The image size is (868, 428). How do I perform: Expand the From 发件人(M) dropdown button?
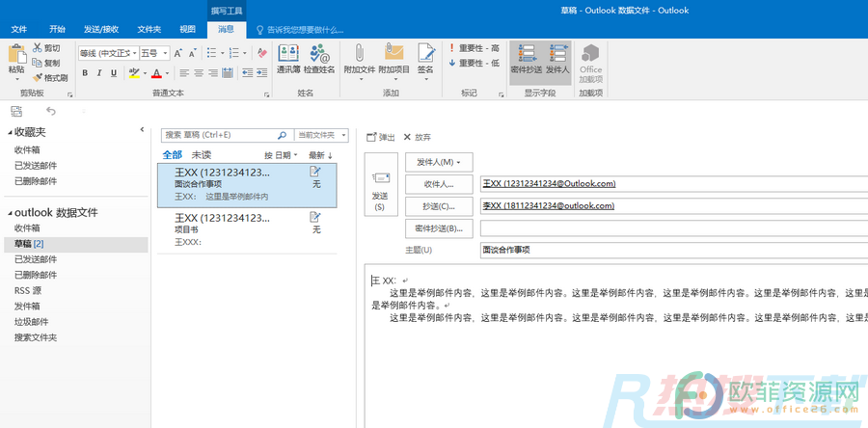tap(439, 162)
